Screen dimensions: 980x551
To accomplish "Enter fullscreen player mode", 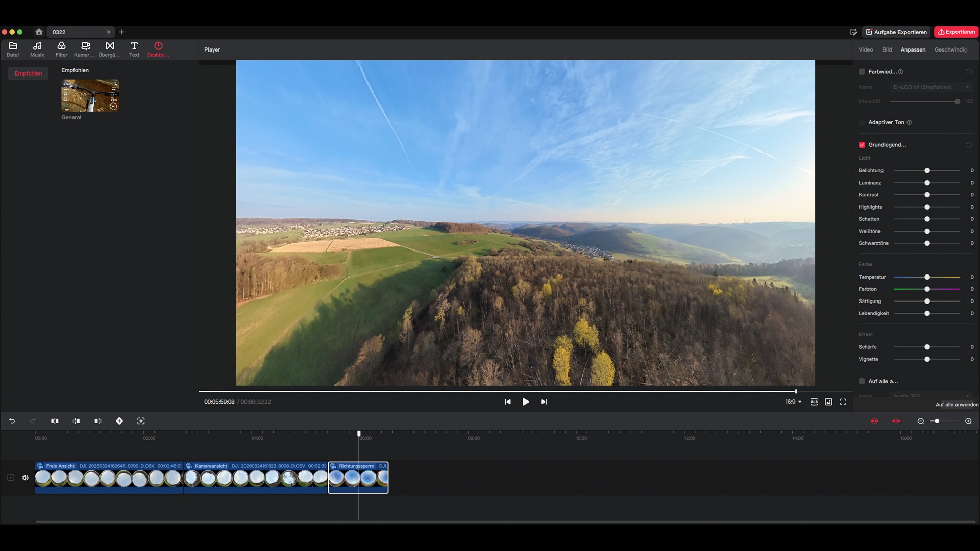I will (x=843, y=402).
